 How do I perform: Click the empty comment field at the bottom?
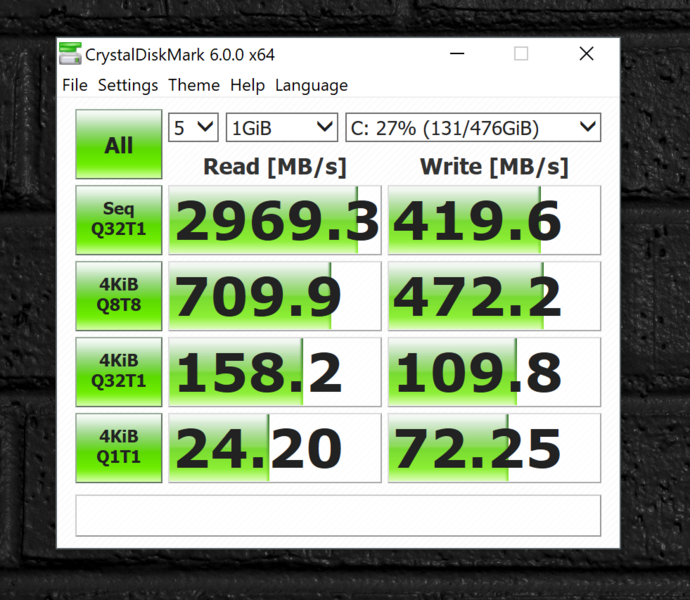pos(338,515)
